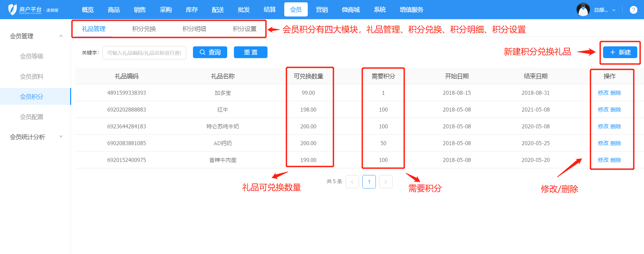Open the help question mark icon
The height and width of the screenshot is (254, 644).
633,10
